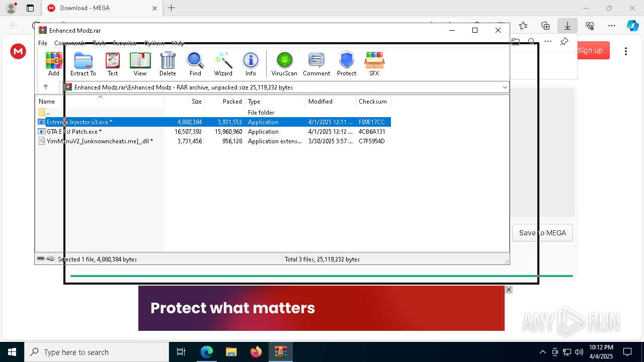Click the Save to MEGA button
The height and width of the screenshot is (362, 644).
[x=542, y=233]
